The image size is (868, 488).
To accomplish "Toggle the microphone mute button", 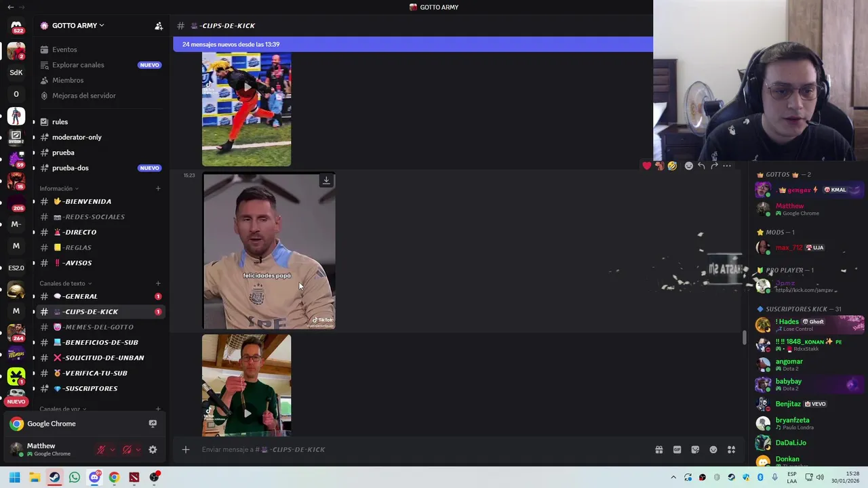I will (x=101, y=449).
